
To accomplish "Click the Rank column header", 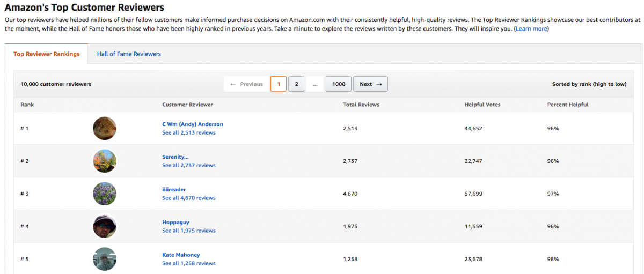I will [27, 105].
